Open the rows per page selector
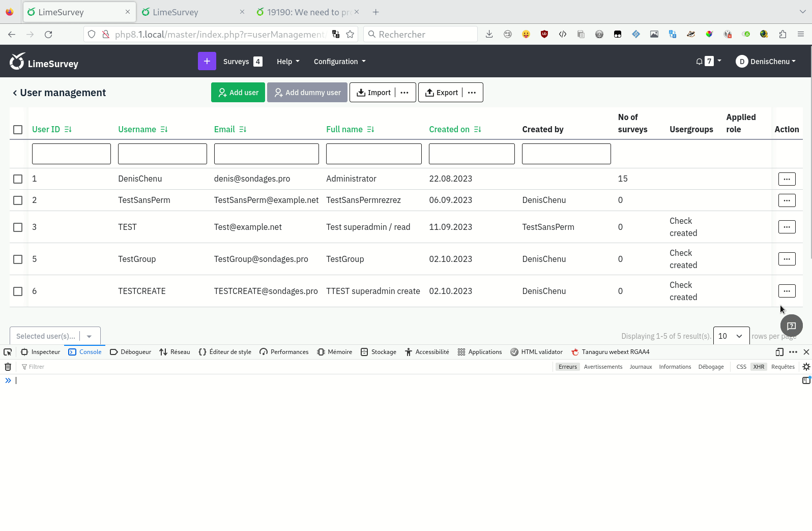Screen dimensions: 812x531 731,336
